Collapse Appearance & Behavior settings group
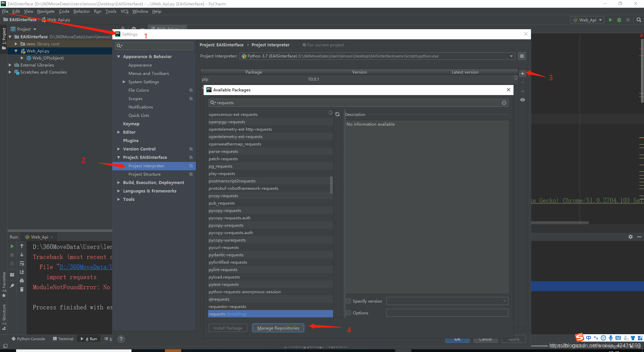The width and height of the screenshot is (644, 352). tap(118, 57)
